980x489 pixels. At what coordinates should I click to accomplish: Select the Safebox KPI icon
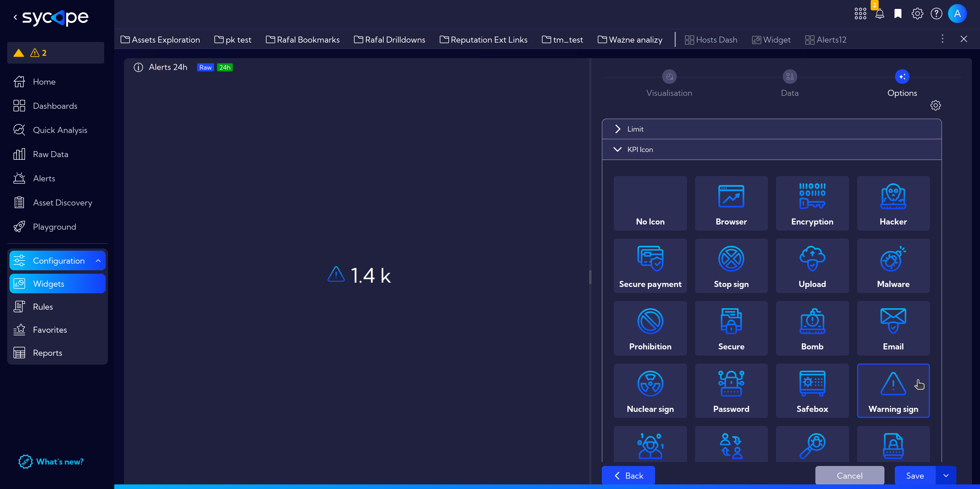[x=812, y=391]
